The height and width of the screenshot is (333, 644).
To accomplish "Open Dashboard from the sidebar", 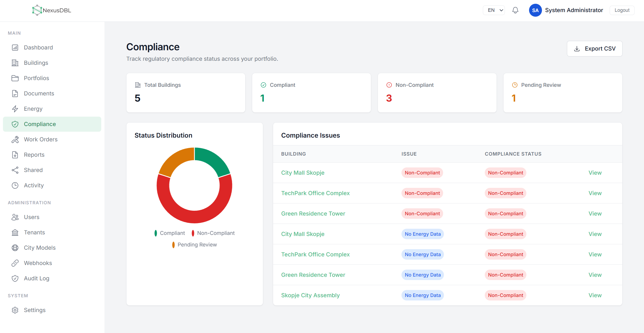I will pos(52,48).
